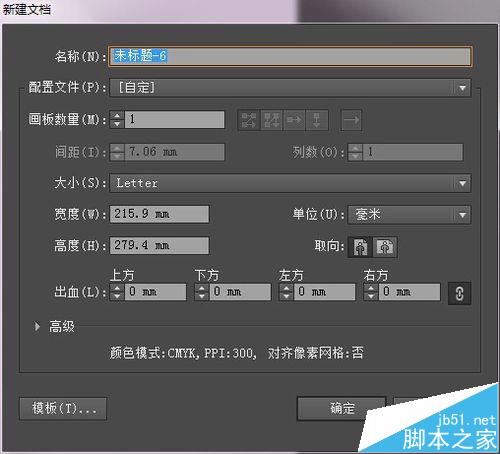
Task: Click the 右方 right bleed field
Action: click(410, 292)
